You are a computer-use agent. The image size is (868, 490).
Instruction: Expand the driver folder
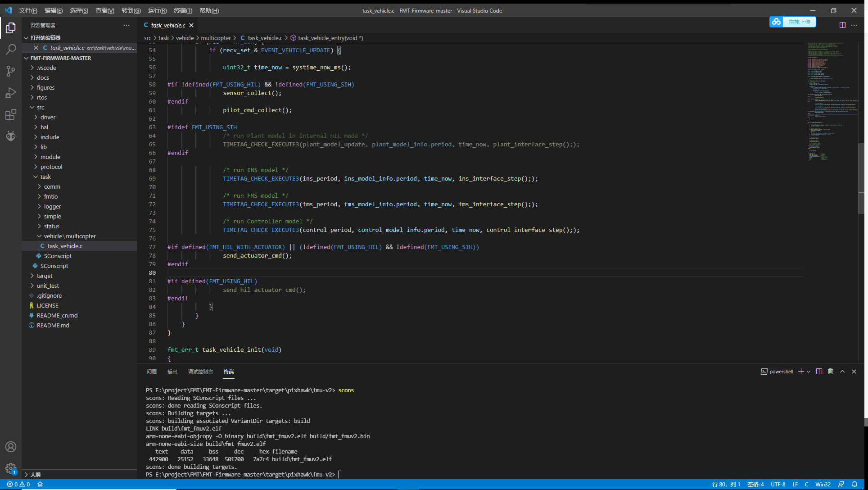(48, 117)
